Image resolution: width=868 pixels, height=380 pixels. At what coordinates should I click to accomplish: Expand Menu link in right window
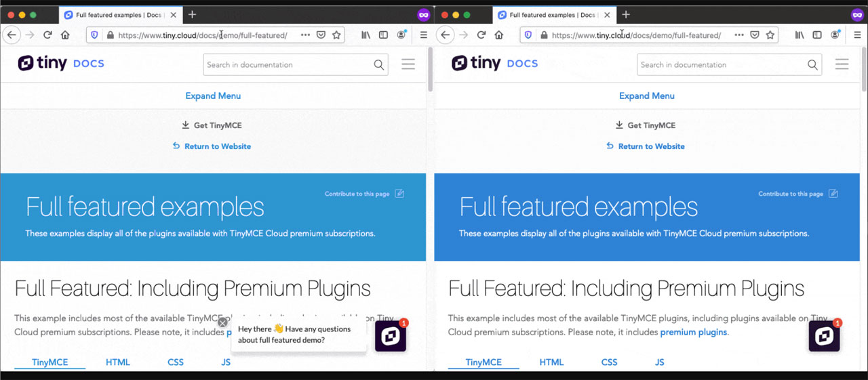[x=647, y=96]
